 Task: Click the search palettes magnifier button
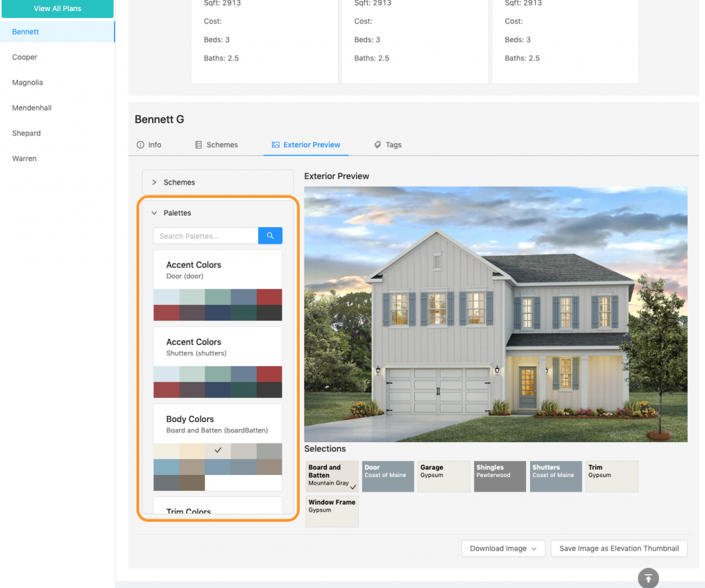click(x=270, y=236)
